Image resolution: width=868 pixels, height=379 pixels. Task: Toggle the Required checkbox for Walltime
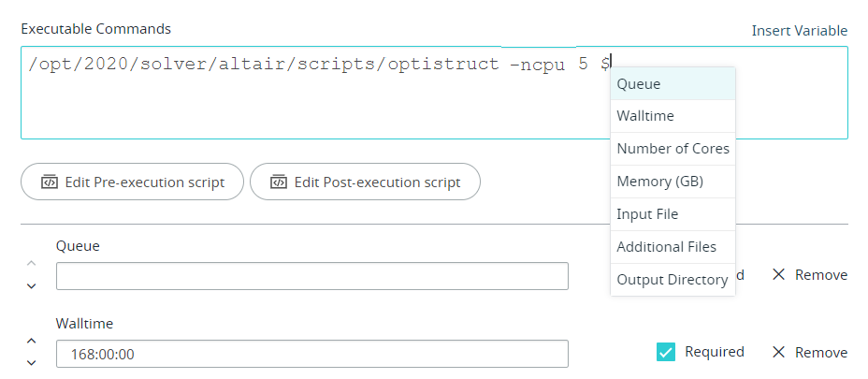666,352
